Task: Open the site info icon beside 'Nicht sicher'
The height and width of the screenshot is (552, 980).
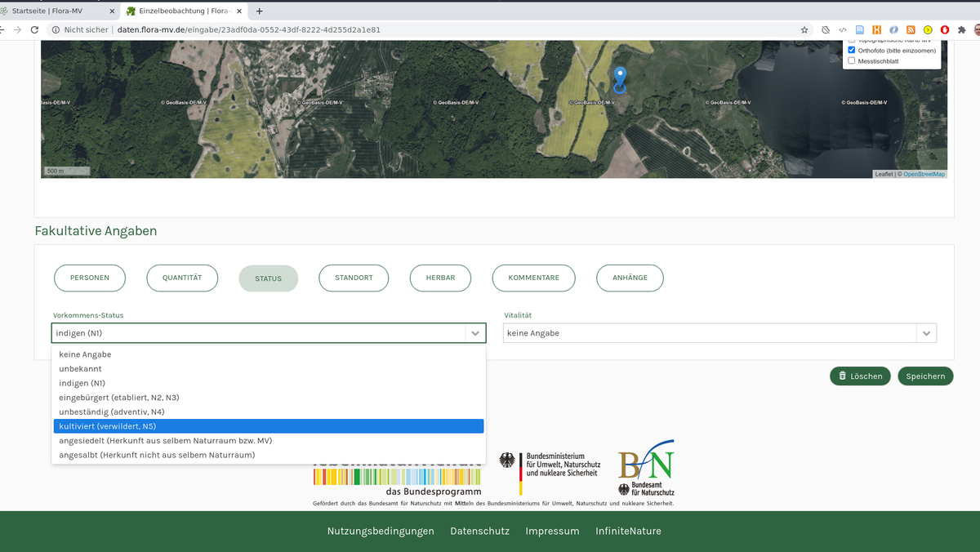Action: [55, 29]
